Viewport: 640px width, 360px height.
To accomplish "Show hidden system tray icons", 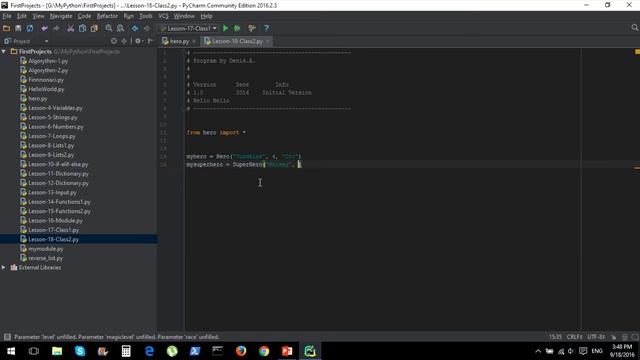I will coord(538,351).
